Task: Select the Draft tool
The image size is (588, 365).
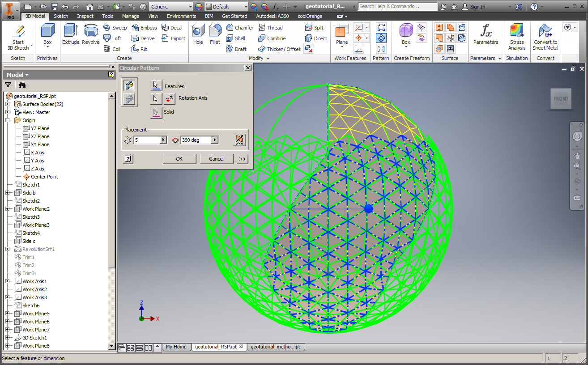Action: click(x=236, y=49)
